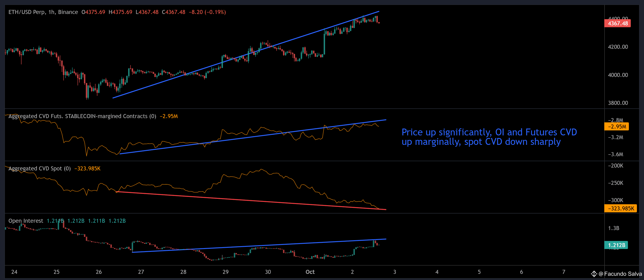This screenshot has width=644, height=280.
Task: Click the green 1.212B Open Interest label
Action: click(616, 245)
